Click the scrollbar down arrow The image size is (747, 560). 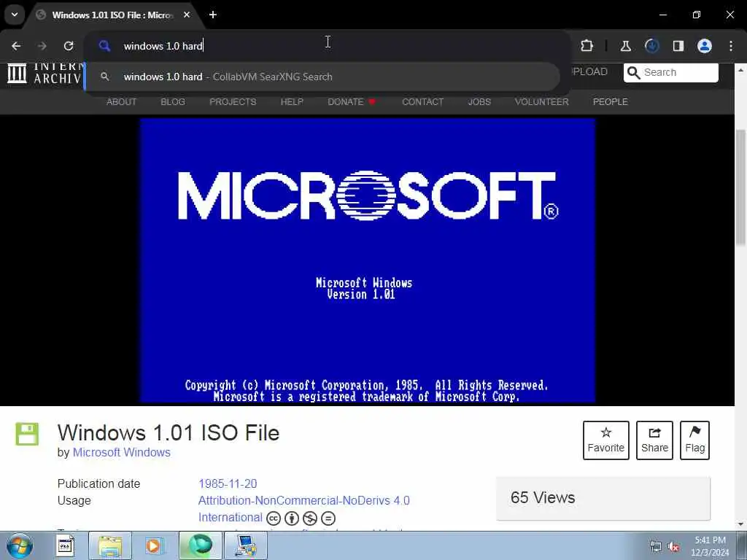pyautogui.click(x=741, y=524)
